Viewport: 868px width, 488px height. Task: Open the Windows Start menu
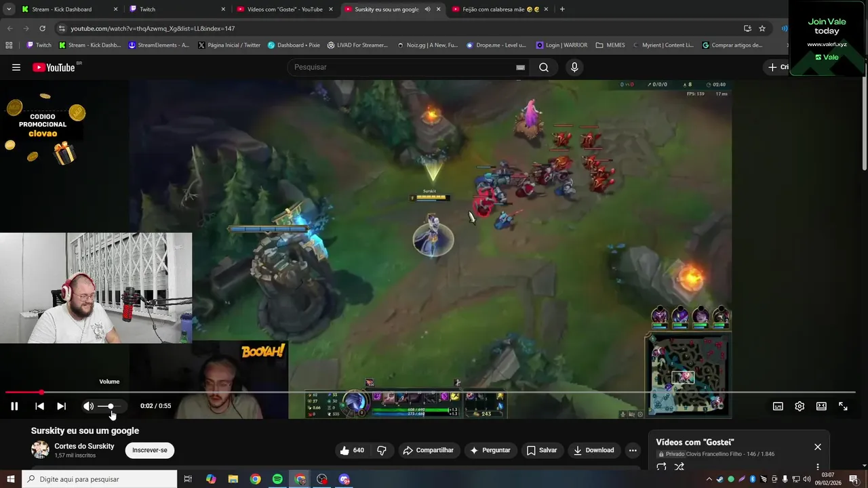click(x=10, y=479)
